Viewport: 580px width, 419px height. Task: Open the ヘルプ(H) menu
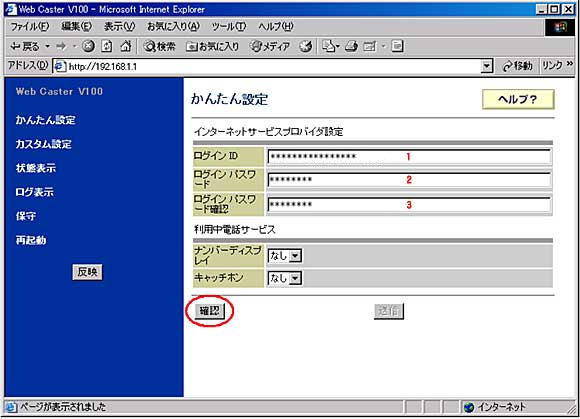(x=276, y=27)
